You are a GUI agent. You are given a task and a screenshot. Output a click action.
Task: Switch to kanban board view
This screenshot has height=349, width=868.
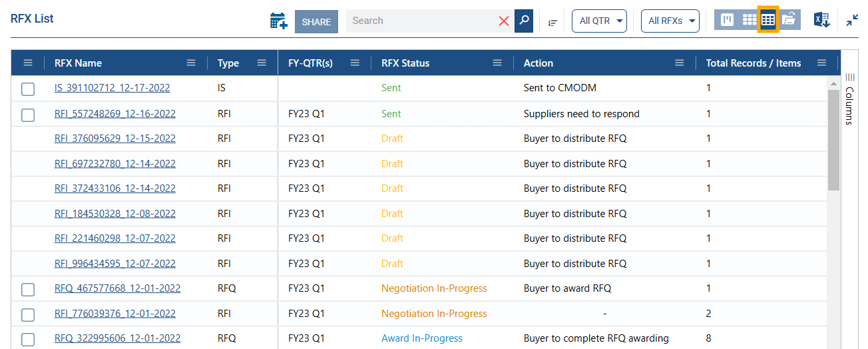point(728,20)
